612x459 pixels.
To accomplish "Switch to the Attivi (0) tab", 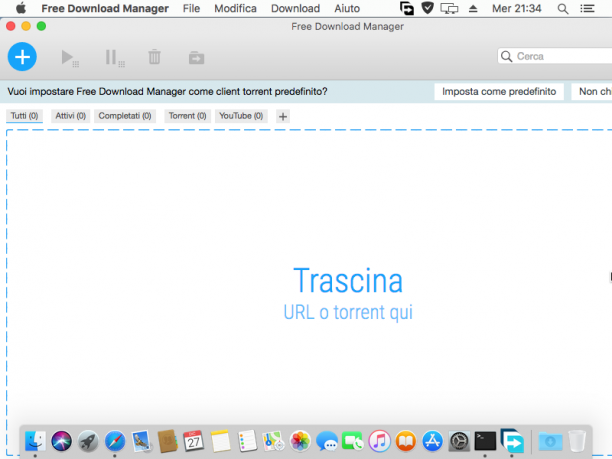I will 70,116.
